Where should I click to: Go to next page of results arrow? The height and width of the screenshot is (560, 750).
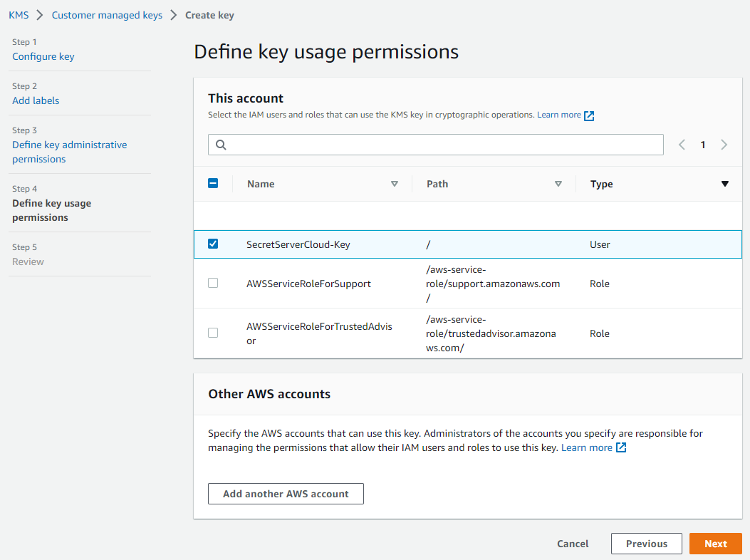pos(724,145)
